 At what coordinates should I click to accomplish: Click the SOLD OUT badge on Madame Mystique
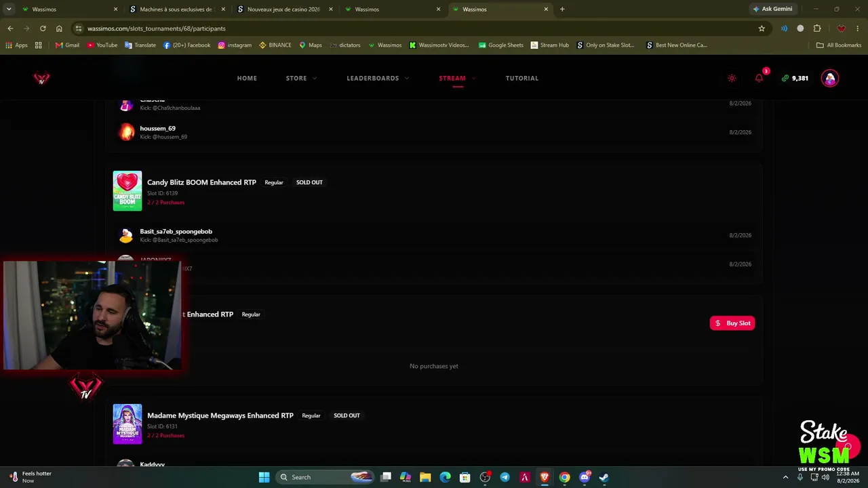click(x=347, y=415)
